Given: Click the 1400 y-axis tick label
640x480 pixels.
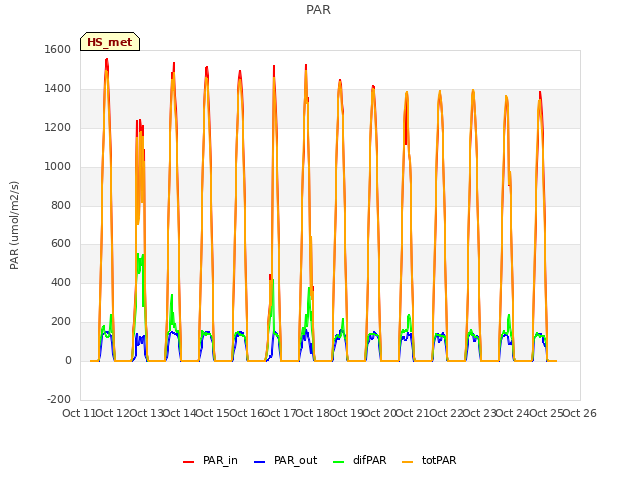Looking at the screenshot, I should 58,88.
